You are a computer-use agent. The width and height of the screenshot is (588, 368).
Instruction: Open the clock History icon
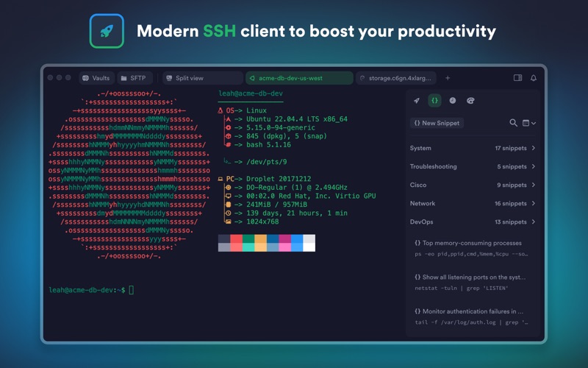453,101
